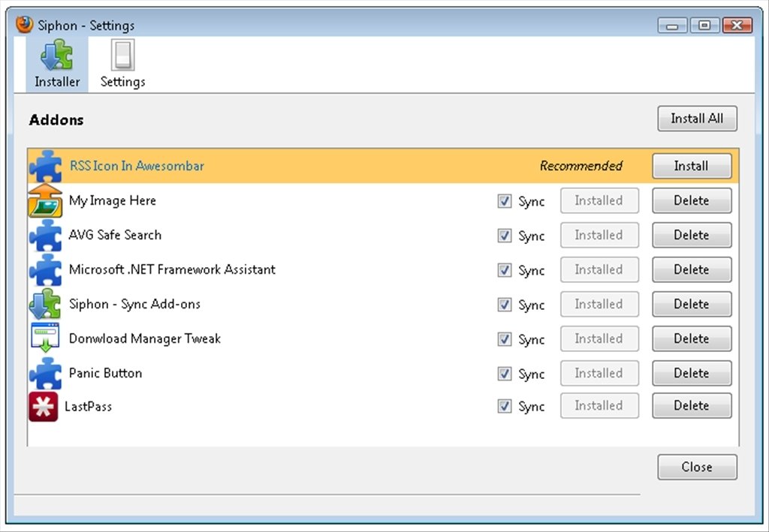The image size is (769, 532).
Task: Click Installed button for Panic Button
Action: click(x=599, y=373)
